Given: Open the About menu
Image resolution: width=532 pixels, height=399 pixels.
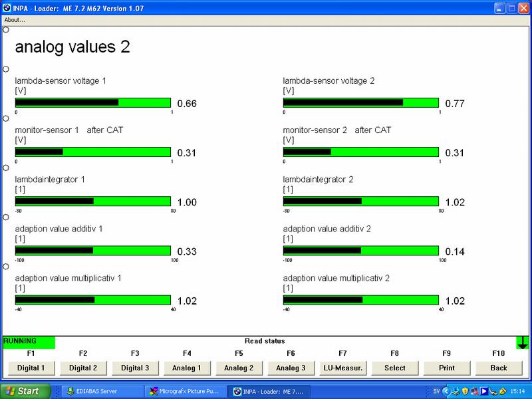Looking at the screenshot, I should (15, 20).
